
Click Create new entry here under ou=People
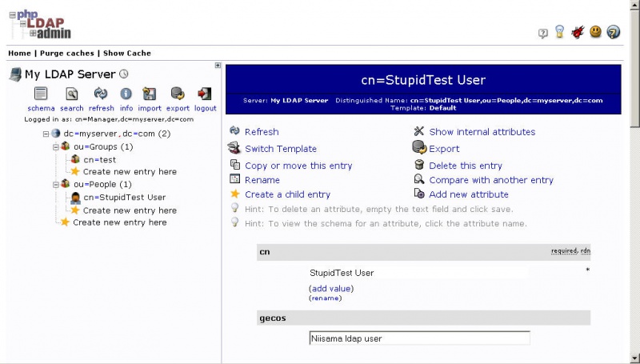click(130, 210)
